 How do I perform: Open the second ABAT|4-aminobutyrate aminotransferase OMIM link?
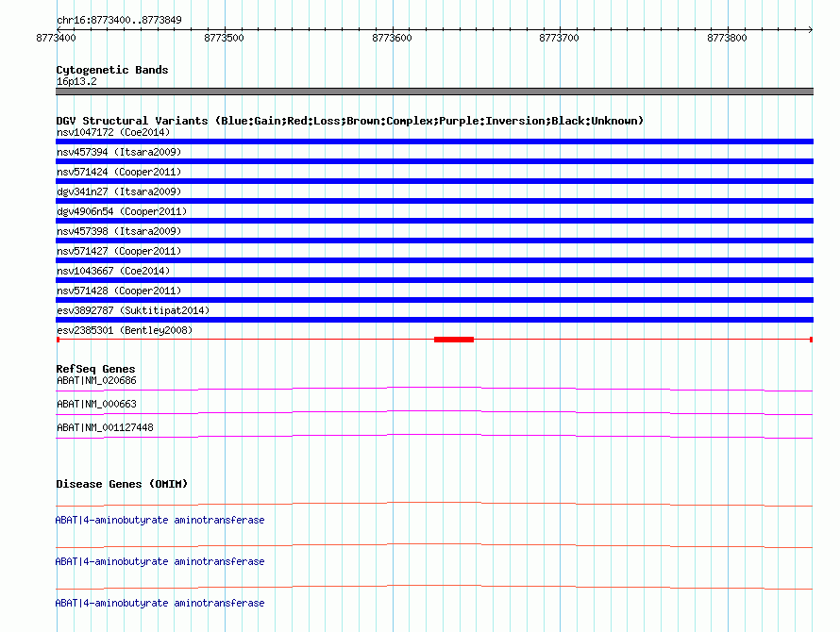point(160,562)
